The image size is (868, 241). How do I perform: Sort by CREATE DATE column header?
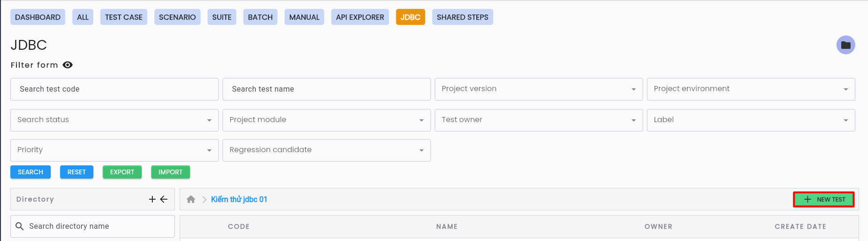click(x=800, y=226)
